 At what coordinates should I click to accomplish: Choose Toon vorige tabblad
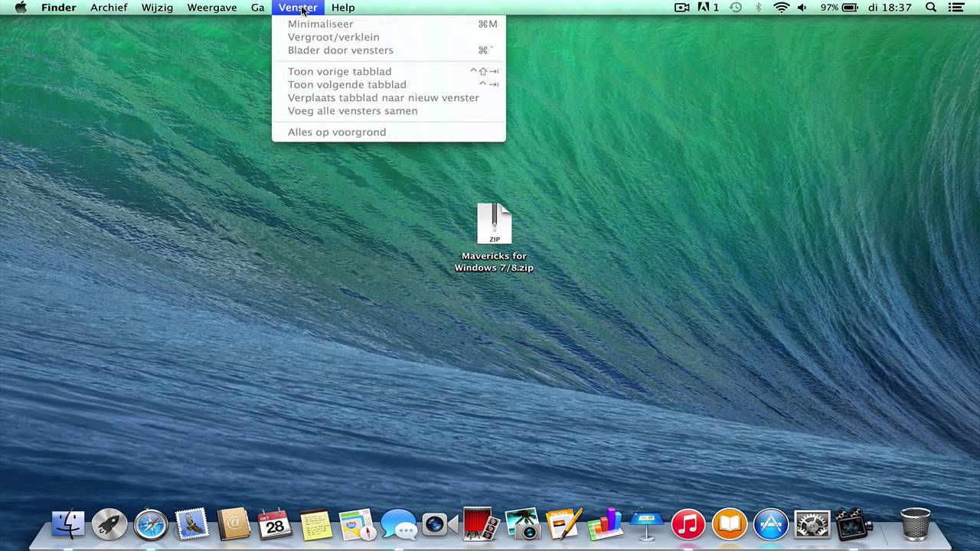[389, 71]
